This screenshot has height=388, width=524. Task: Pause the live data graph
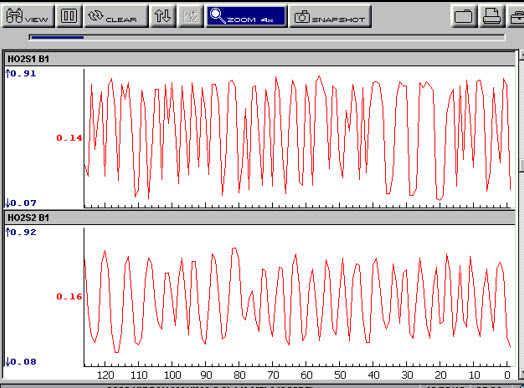[x=69, y=16]
